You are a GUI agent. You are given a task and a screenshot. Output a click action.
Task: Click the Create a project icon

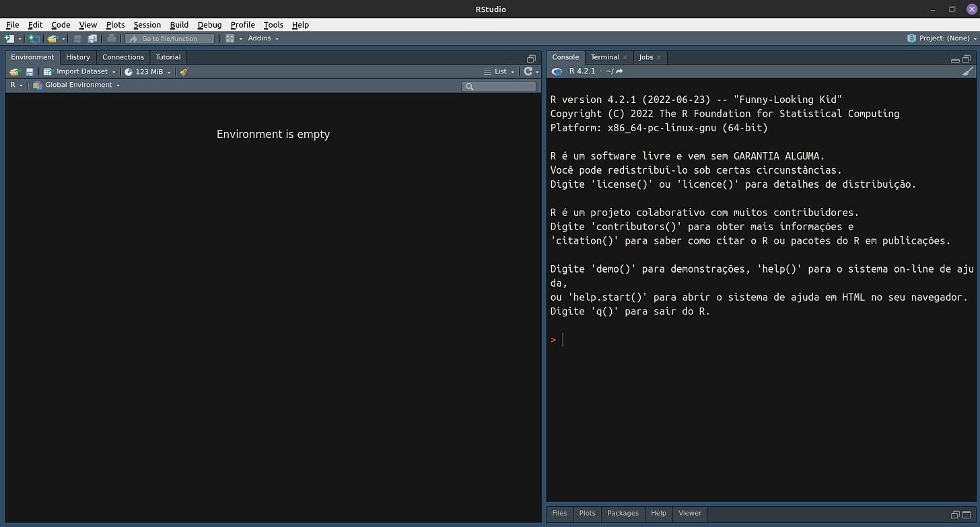(x=34, y=38)
